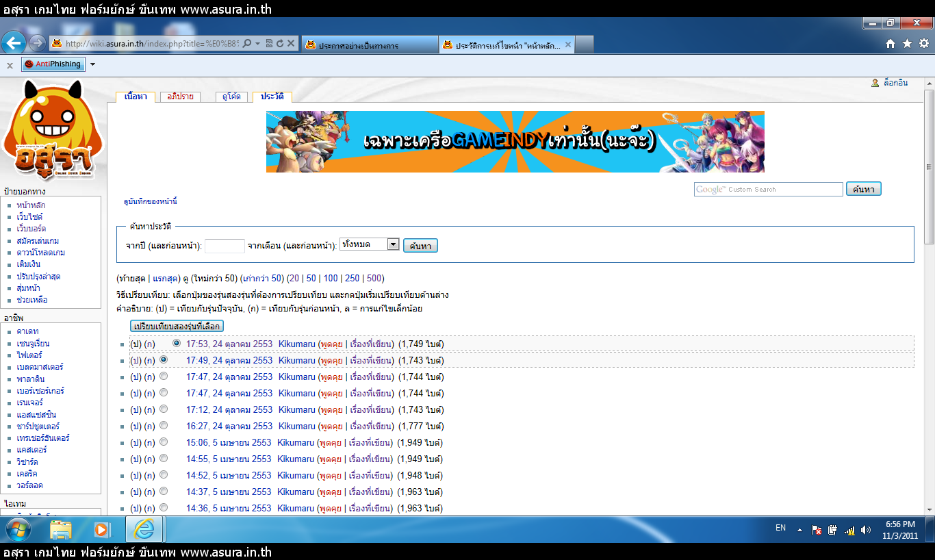Click the search magnifier in address bar
This screenshot has width=935, height=560.
coord(246,44)
